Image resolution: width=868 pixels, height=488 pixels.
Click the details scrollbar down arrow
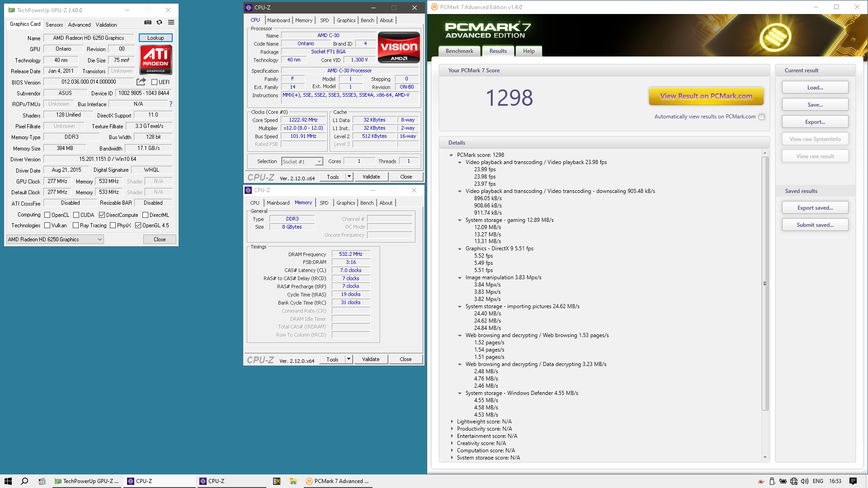pyautogui.click(x=765, y=457)
